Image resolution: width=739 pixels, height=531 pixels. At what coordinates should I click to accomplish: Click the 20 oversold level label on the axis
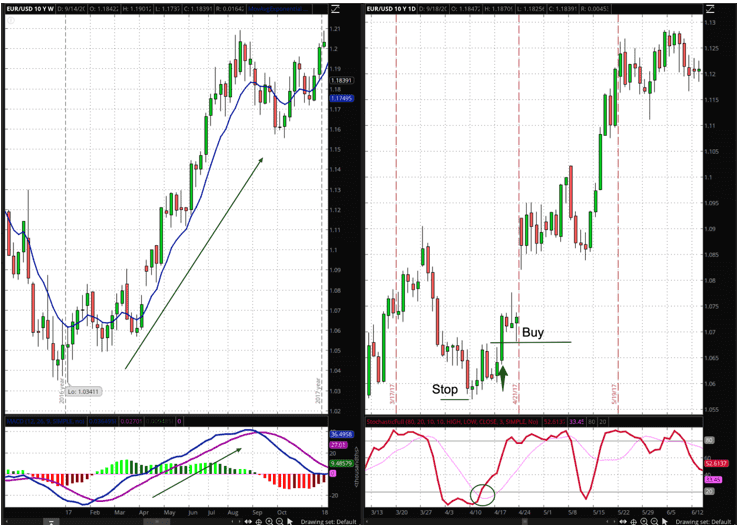coord(709,491)
